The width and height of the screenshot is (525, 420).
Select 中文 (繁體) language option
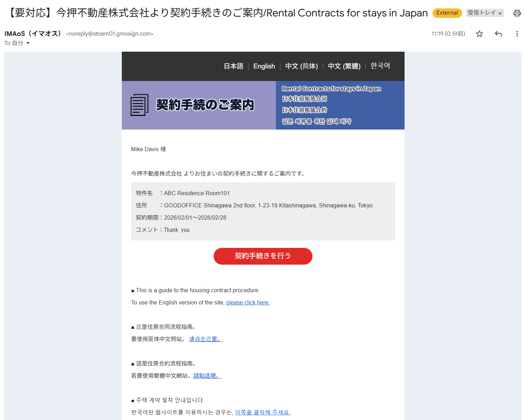pos(344,66)
